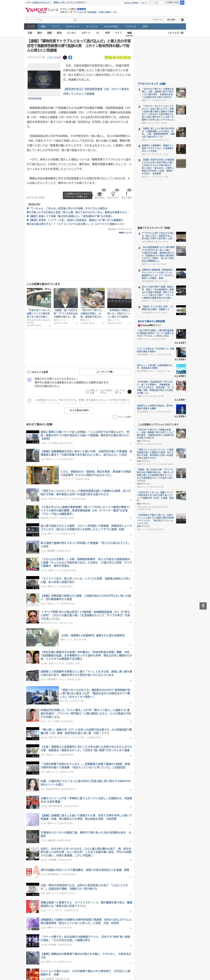Screen dimensions: 210x980
Task: Open 購入履歴 link
Action: (x=171, y=20)
